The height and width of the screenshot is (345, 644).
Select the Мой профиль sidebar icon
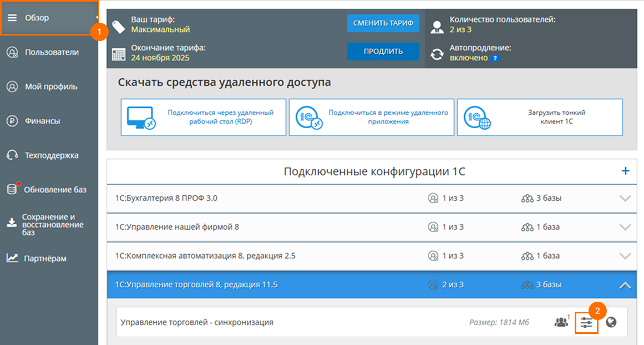[x=11, y=87]
